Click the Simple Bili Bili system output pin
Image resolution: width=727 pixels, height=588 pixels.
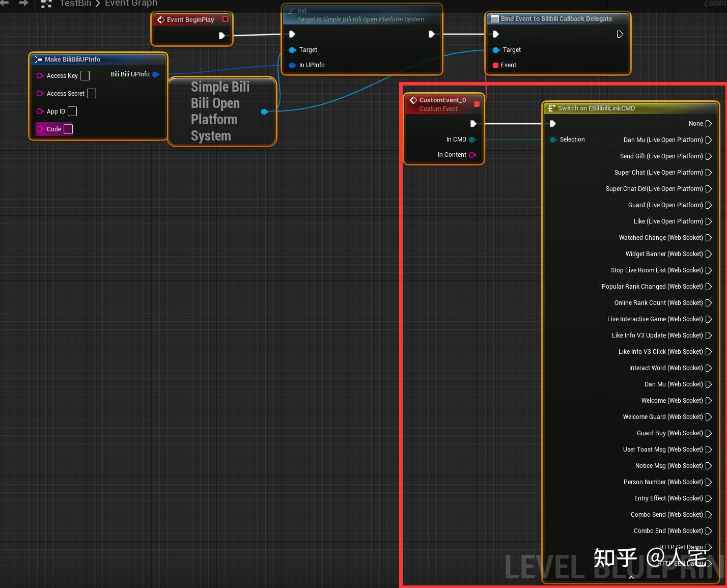264,111
